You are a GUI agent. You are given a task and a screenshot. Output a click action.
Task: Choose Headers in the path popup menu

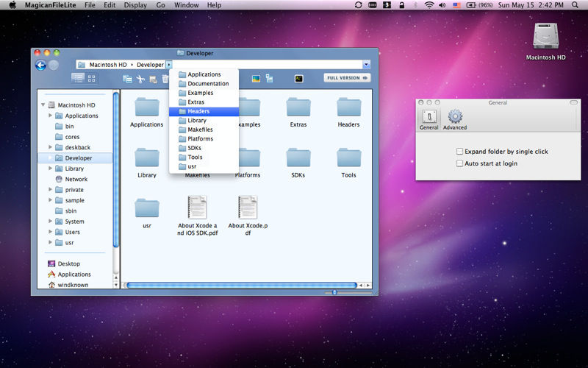204,111
